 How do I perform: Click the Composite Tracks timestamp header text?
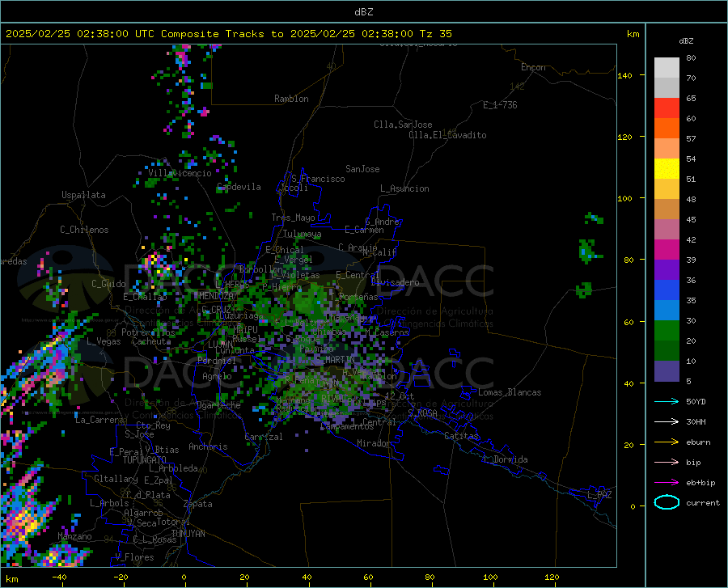point(228,34)
